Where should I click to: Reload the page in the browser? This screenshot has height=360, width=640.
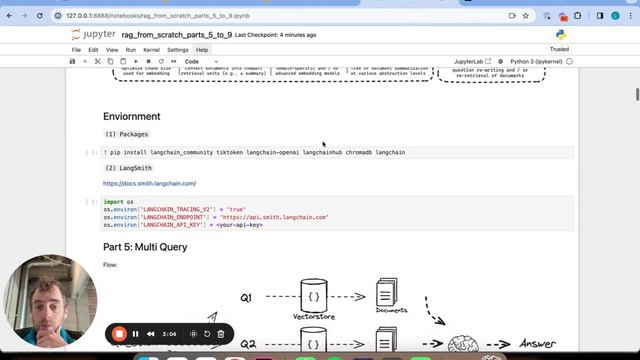[x=40, y=16]
